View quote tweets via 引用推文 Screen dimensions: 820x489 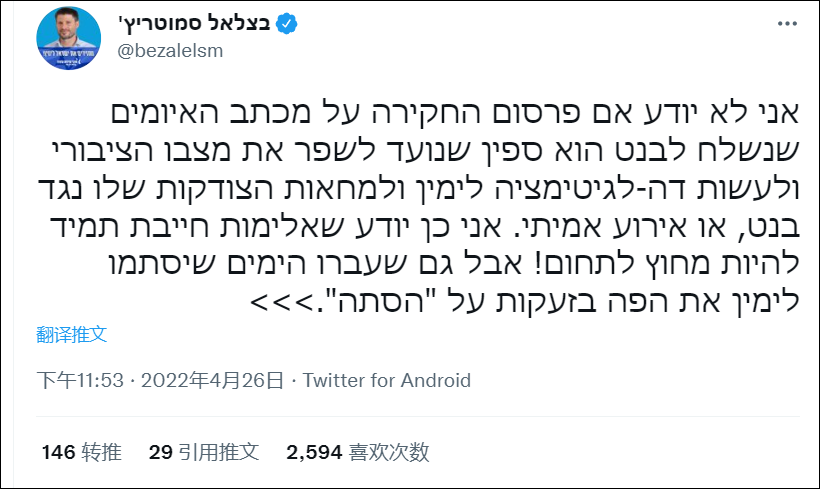point(220,452)
